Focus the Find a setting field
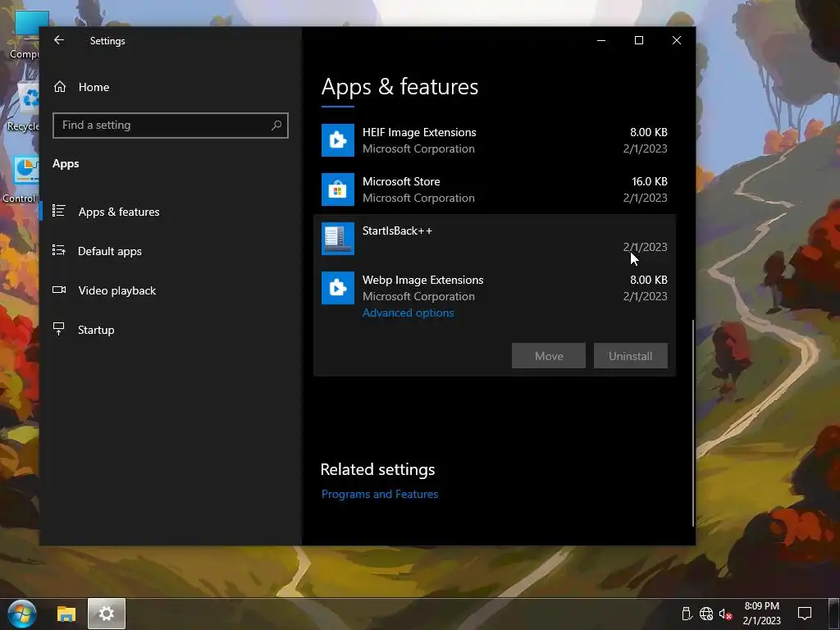This screenshot has width=840, height=630. [171, 126]
